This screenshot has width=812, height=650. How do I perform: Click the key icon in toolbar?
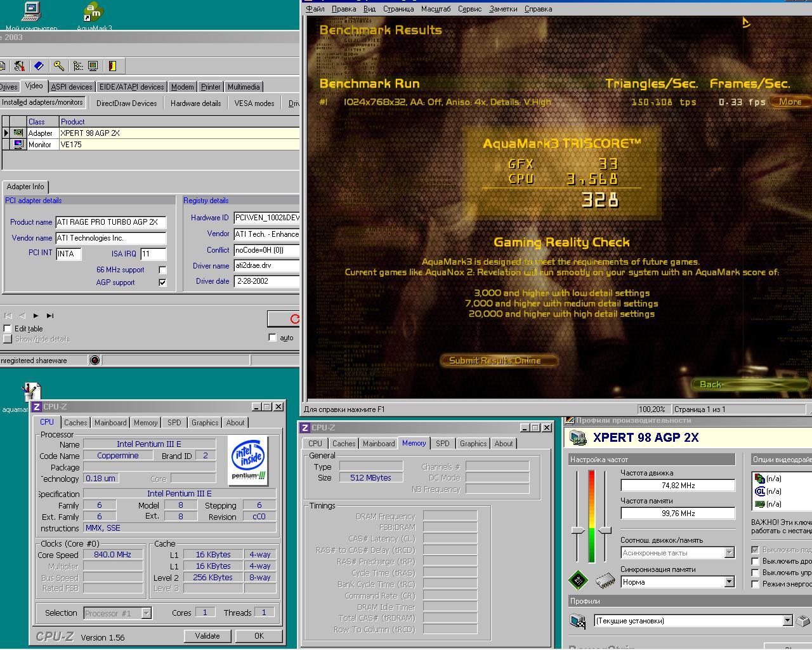59,66
